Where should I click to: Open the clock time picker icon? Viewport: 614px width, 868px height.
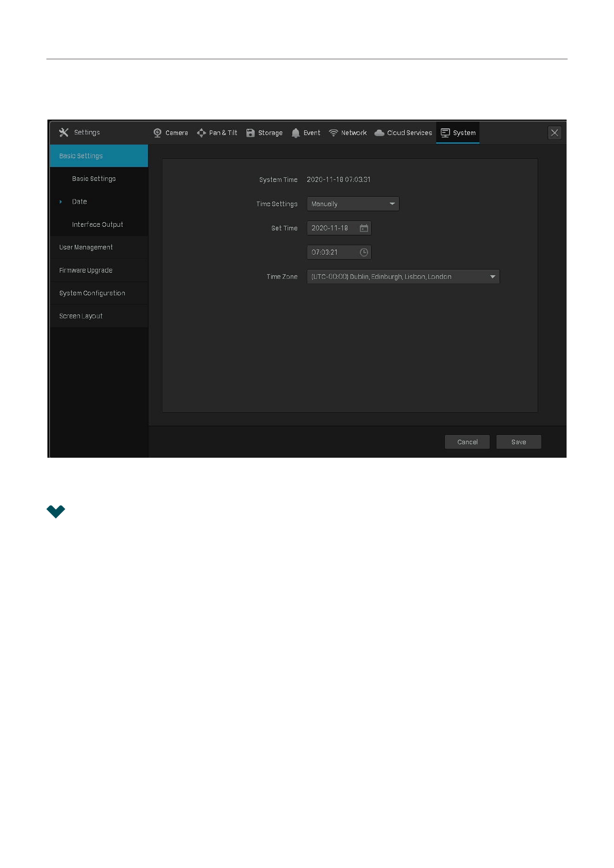pos(364,253)
